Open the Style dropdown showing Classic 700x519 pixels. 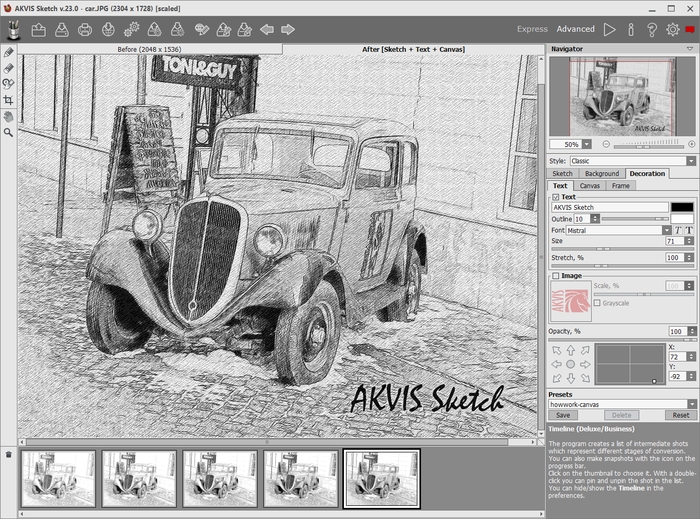pos(633,161)
